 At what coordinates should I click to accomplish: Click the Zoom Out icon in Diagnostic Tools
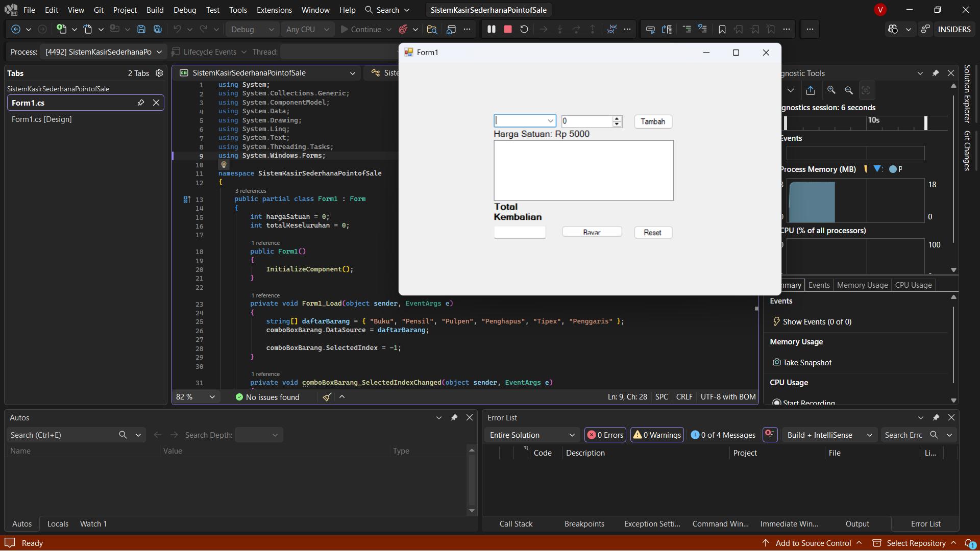849,90
